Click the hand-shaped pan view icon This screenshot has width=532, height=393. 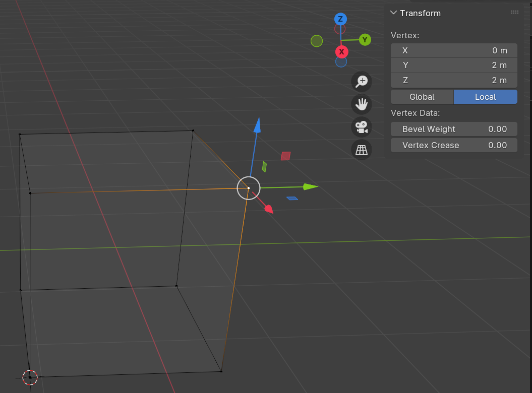coord(362,104)
